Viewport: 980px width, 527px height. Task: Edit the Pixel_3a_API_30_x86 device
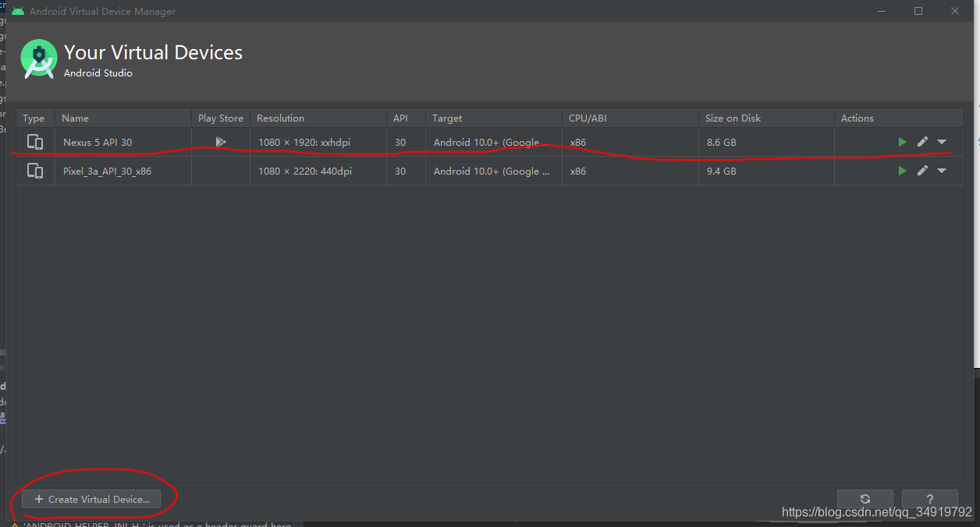coord(922,171)
